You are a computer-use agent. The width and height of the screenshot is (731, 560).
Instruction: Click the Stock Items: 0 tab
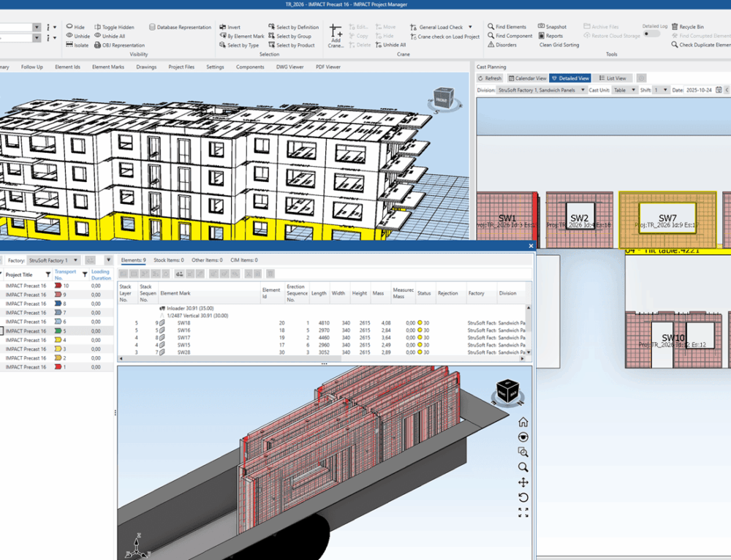pyautogui.click(x=169, y=260)
